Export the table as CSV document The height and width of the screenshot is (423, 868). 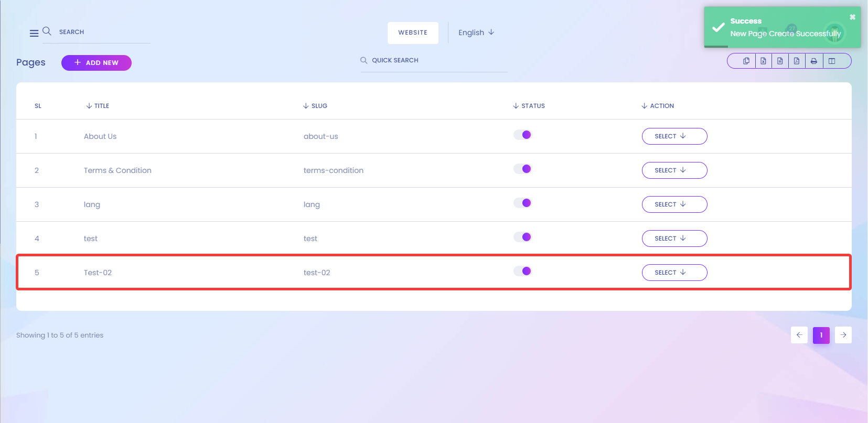tap(780, 61)
